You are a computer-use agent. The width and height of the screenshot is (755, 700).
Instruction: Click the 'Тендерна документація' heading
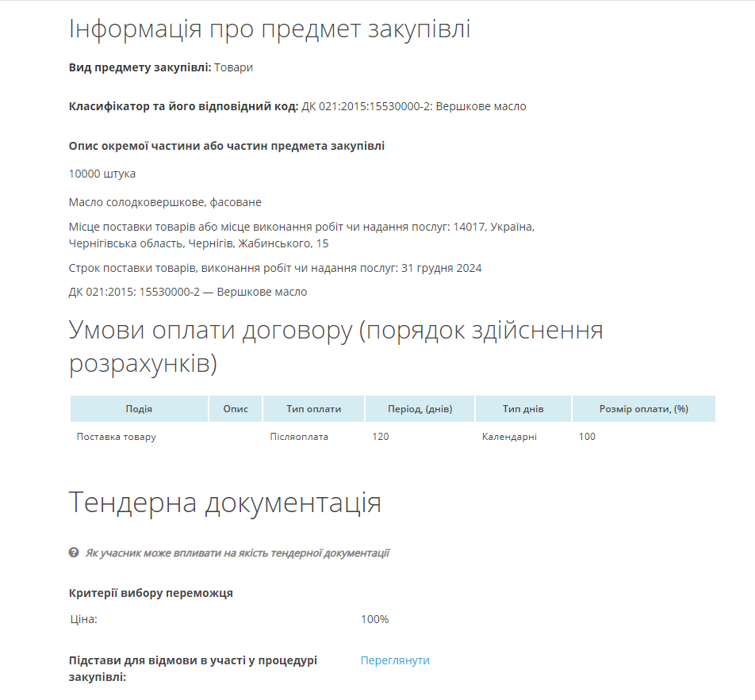[x=225, y=503]
